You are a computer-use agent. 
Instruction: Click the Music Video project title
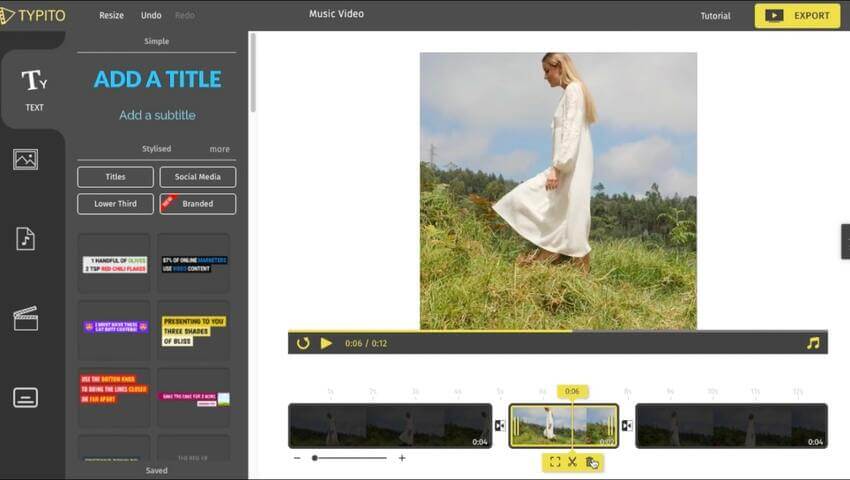click(336, 14)
